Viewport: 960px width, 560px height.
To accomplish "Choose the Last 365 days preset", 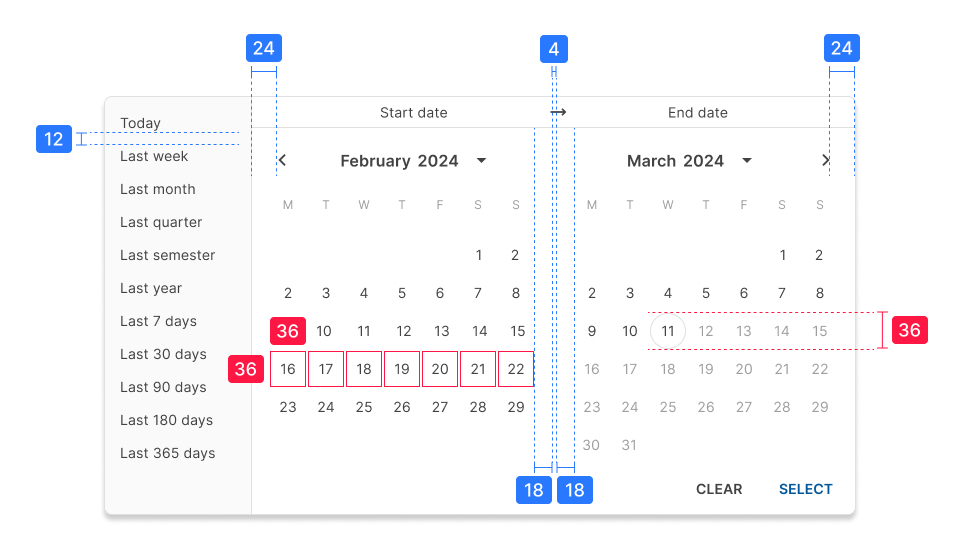I will 167,453.
